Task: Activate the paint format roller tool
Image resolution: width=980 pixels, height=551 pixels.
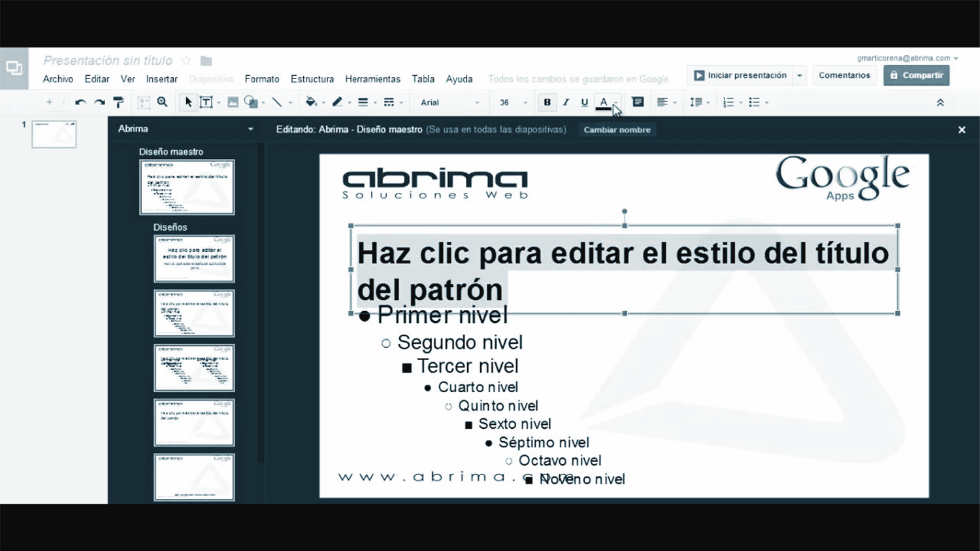Action: [118, 102]
